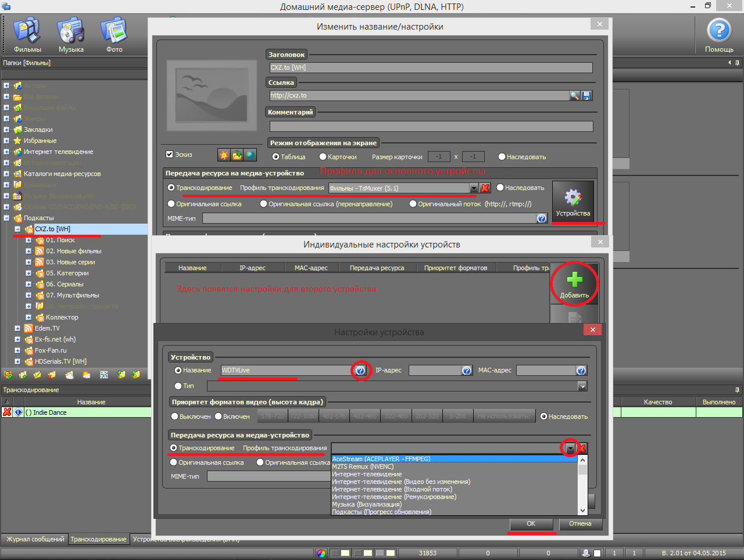Click the OK button

(531, 524)
